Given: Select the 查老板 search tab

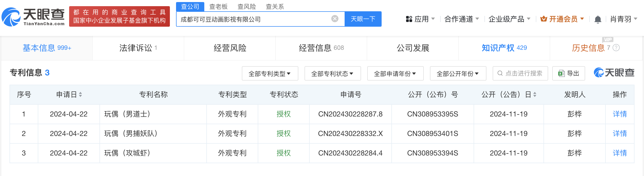Looking at the screenshot, I should coord(218,7).
